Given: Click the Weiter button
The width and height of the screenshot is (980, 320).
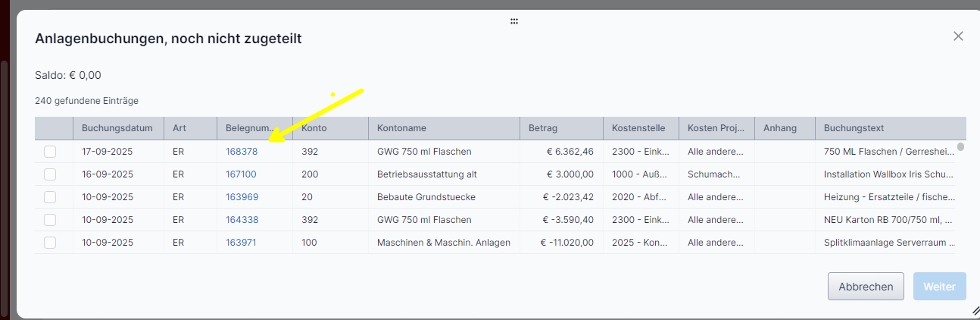Looking at the screenshot, I should click(x=939, y=287).
